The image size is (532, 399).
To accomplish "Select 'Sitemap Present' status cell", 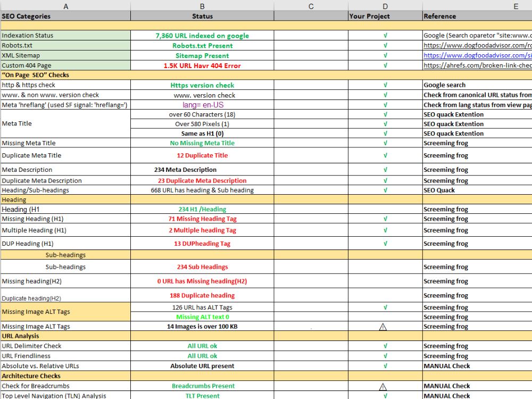I will [x=202, y=55].
